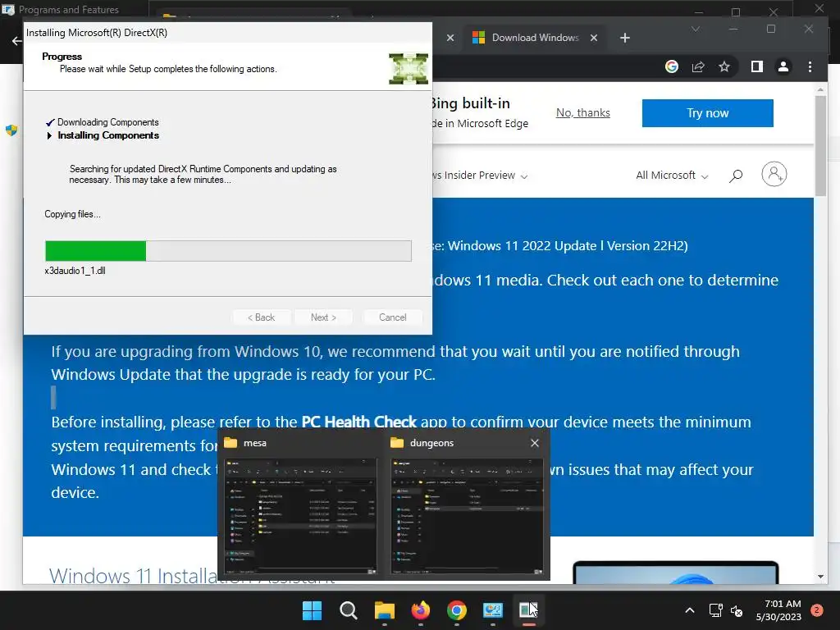Open the notification badge showing 2
This screenshot has height=630, width=840.
pos(817,610)
